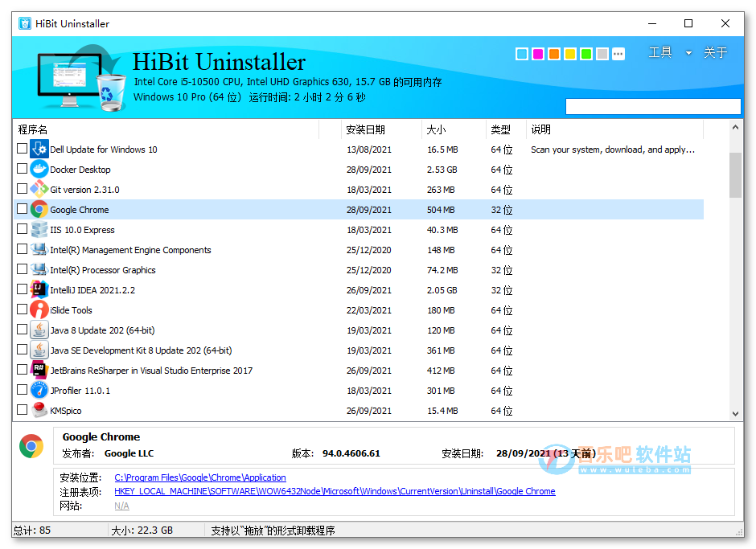Image resolution: width=756 pixels, height=549 pixels.
Task: Tick the Java SE Development Kit checkbox
Action: click(22, 350)
